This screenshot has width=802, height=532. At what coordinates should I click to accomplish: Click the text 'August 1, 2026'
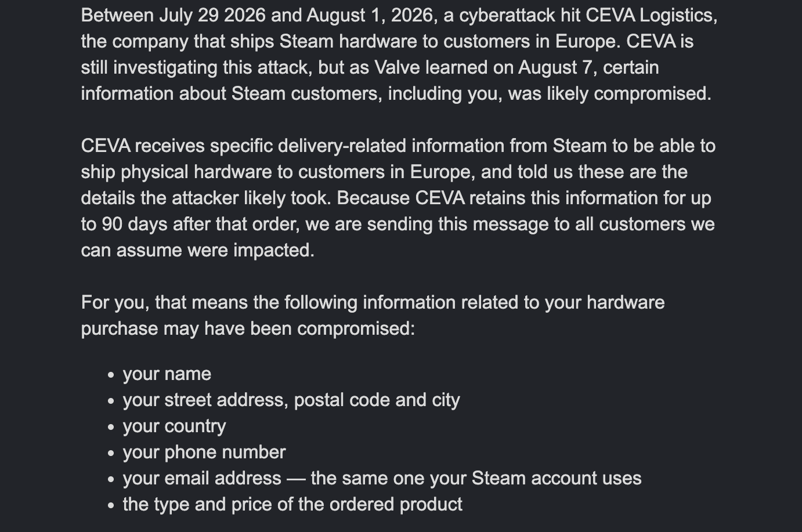370,15
